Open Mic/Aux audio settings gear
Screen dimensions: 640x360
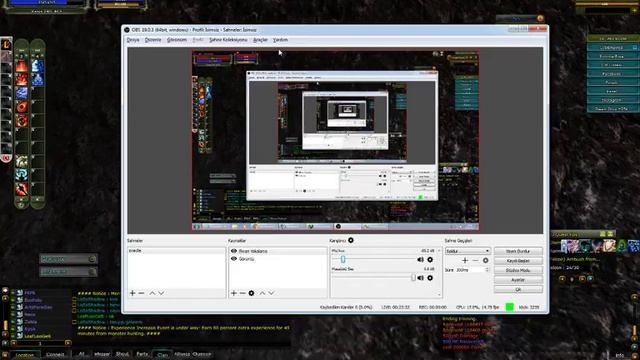tap(430, 260)
